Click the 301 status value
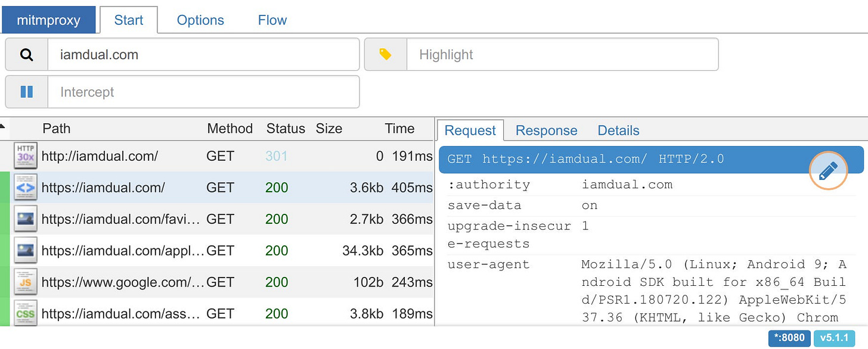Image resolution: width=868 pixels, height=349 pixels. pyautogui.click(x=277, y=156)
